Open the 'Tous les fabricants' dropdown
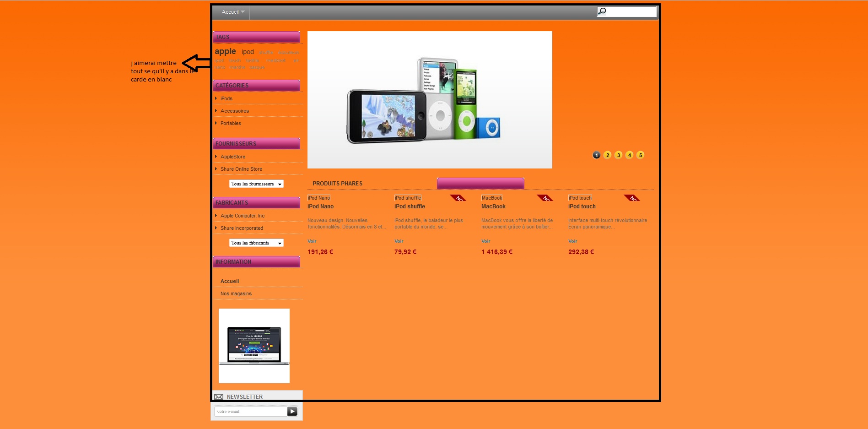This screenshot has height=429, width=868. 256,243
